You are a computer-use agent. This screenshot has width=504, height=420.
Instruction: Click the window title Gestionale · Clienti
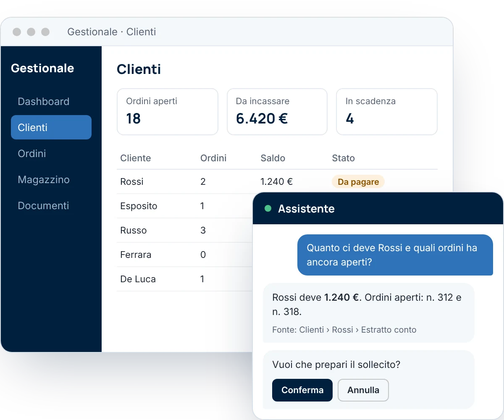112,31
